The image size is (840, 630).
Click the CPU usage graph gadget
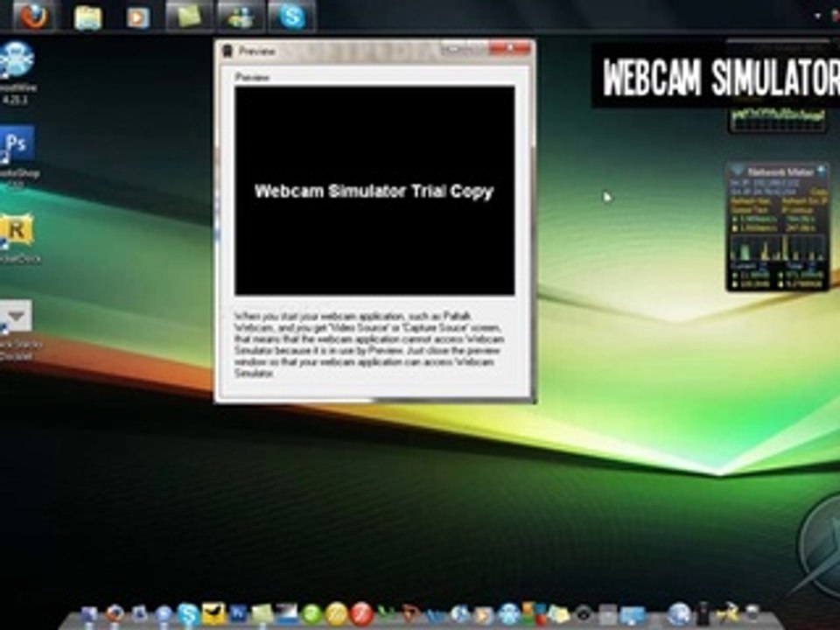click(x=779, y=119)
